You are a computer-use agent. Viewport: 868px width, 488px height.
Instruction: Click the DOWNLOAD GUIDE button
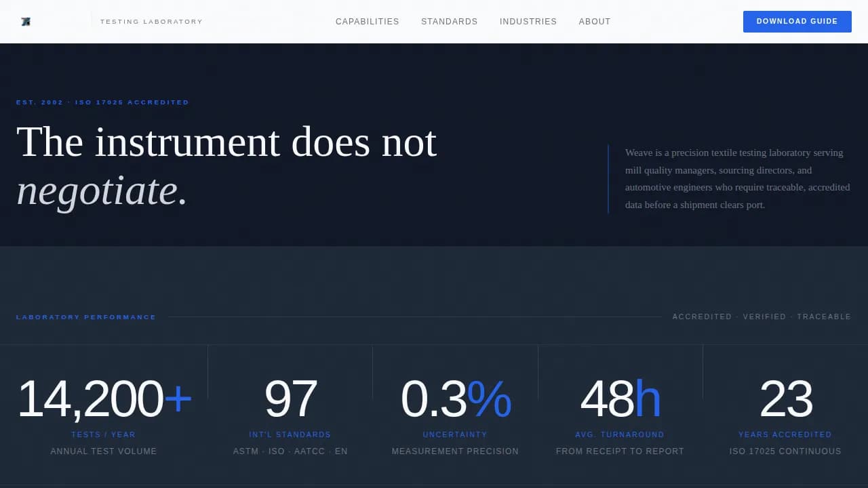797,21
